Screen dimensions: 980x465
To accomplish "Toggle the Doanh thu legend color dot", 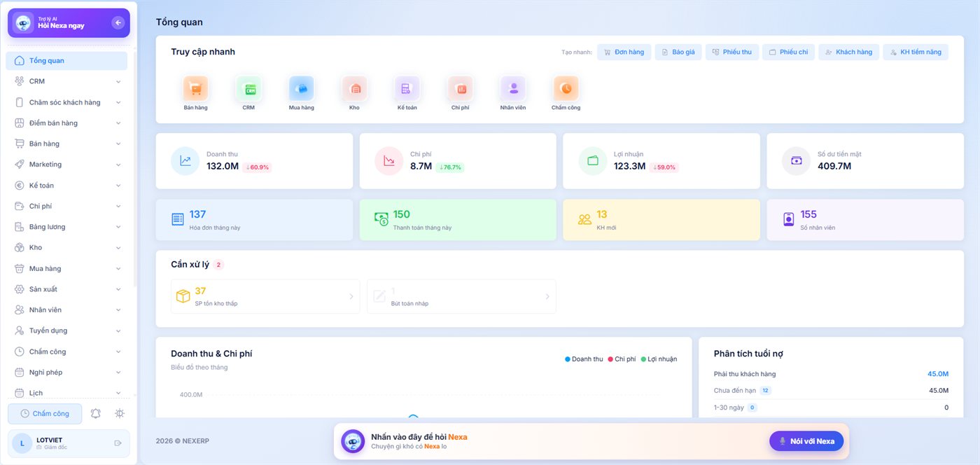I will tap(568, 359).
